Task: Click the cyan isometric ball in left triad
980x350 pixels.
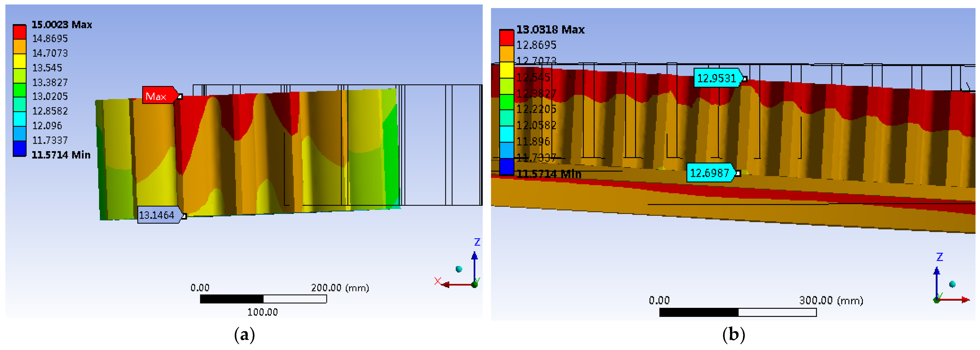Action: tap(459, 269)
